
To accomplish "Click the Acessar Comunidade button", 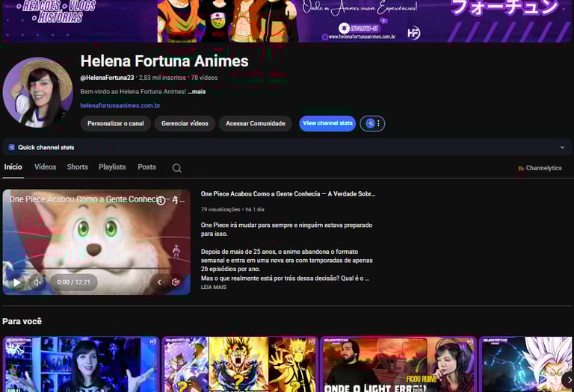I will click(x=255, y=124).
